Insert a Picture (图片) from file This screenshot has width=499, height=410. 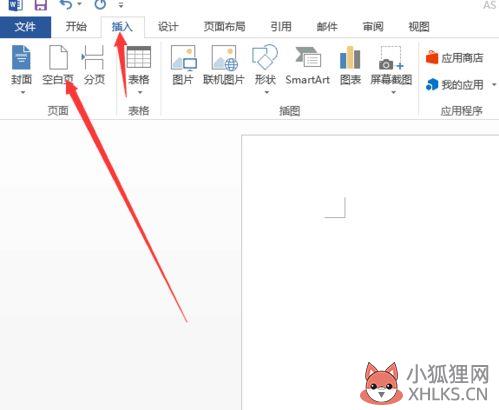click(183, 65)
